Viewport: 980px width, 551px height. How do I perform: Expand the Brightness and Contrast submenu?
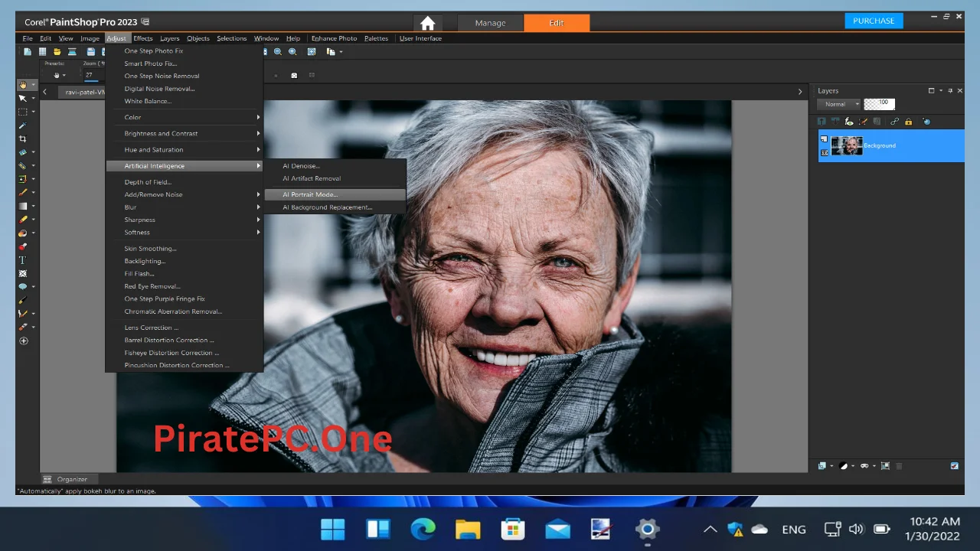coord(184,133)
